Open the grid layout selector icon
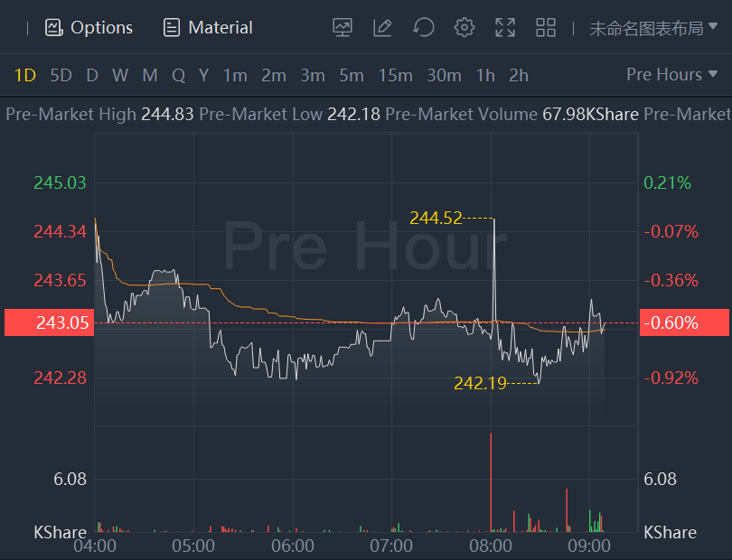Viewport: 732px width, 560px height. click(546, 28)
